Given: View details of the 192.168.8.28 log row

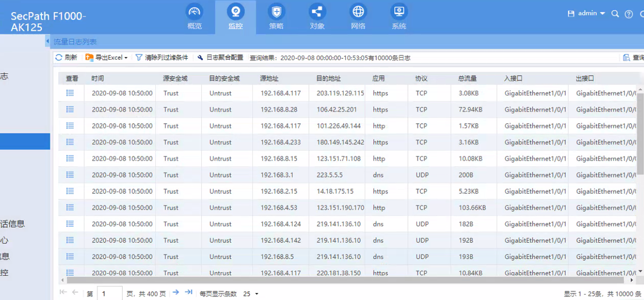Looking at the screenshot, I should coord(70,110).
